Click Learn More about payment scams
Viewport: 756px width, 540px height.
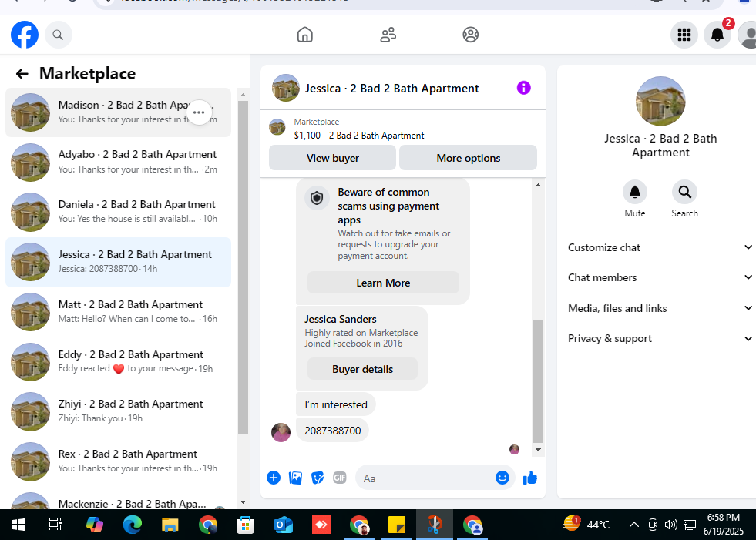(383, 283)
